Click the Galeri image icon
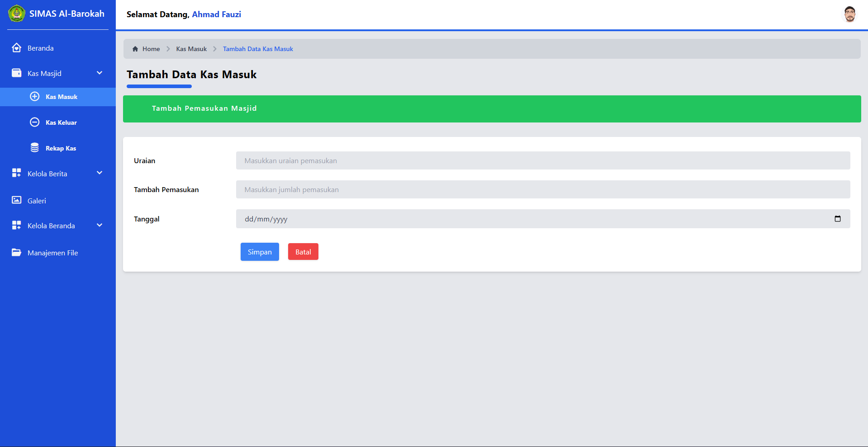 tap(17, 200)
